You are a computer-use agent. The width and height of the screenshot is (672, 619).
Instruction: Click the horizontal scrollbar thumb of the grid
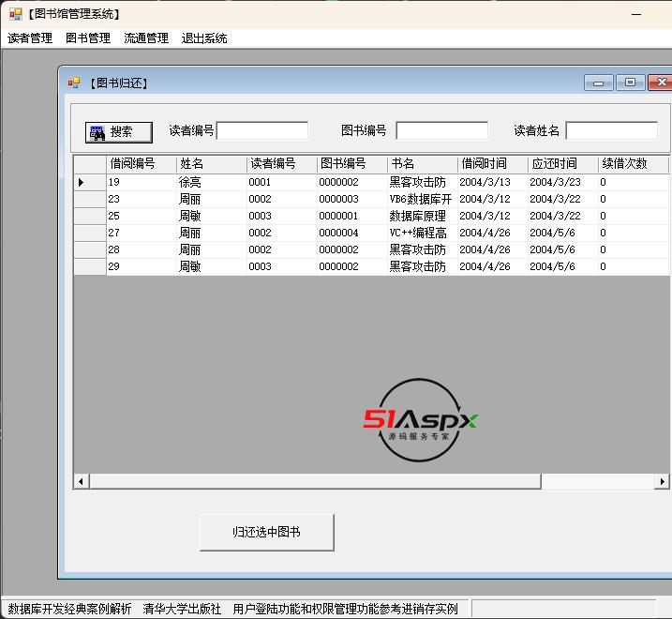point(315,481)
